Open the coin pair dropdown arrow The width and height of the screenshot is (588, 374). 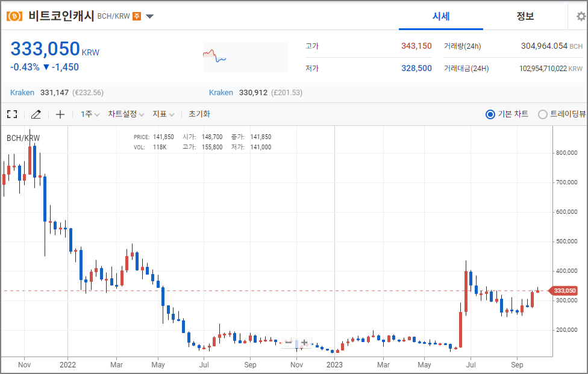(x=149, y=16)
